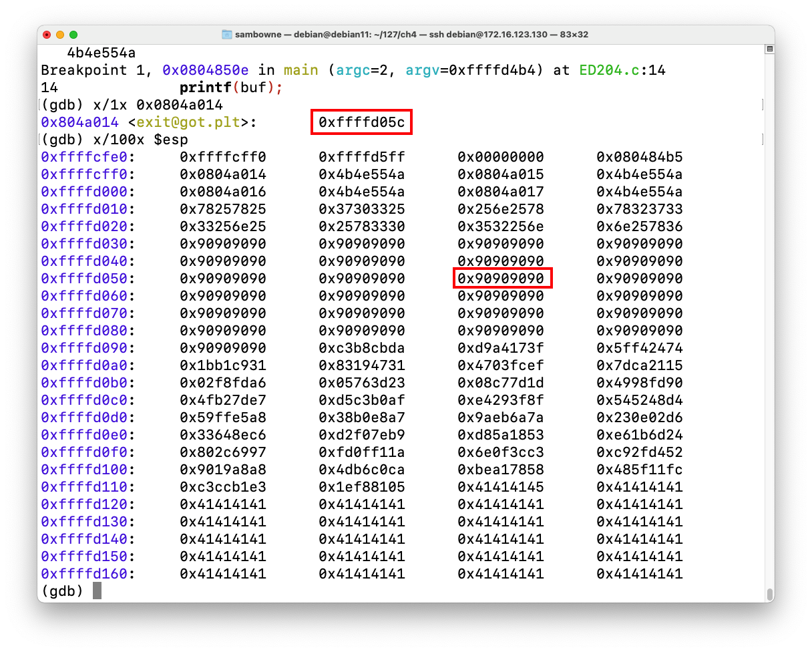Click the row address 0xffffcfe0:

point(88,157)
